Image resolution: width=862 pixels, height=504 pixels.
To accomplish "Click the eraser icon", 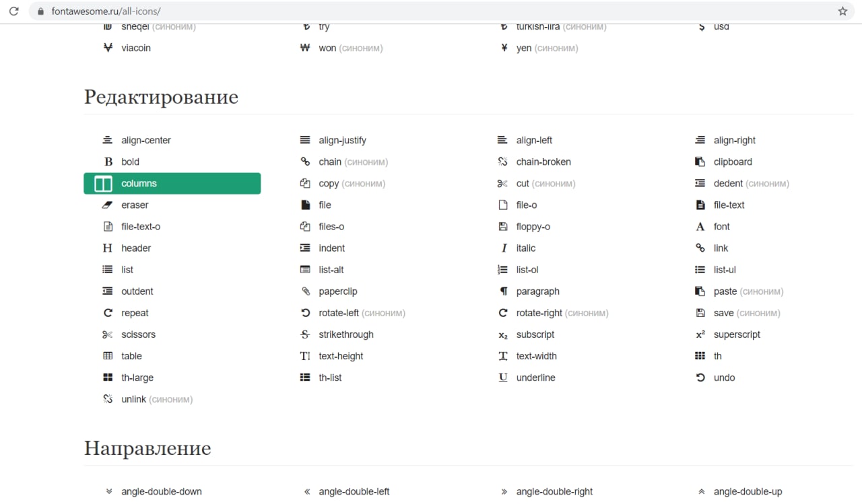I will click(108, 205).
